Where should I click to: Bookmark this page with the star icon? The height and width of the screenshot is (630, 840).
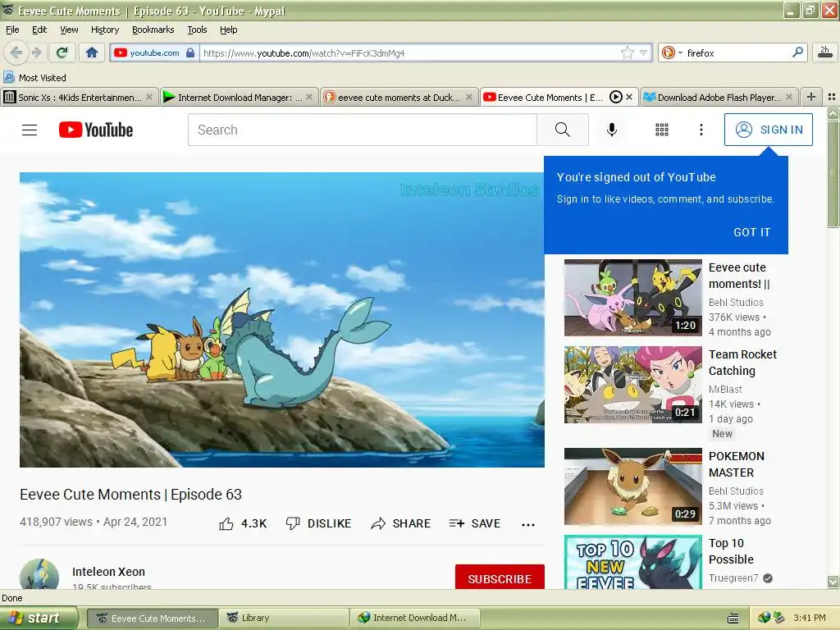click(628, 52)
